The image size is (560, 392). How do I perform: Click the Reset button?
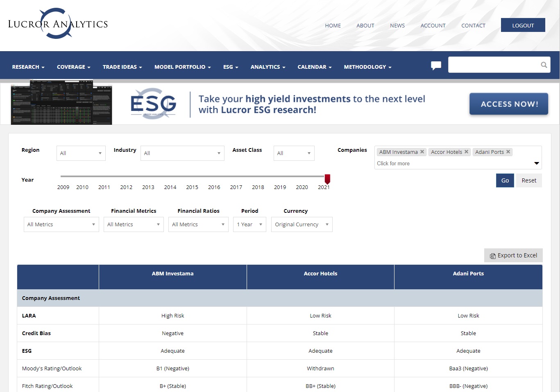point(529,180)
